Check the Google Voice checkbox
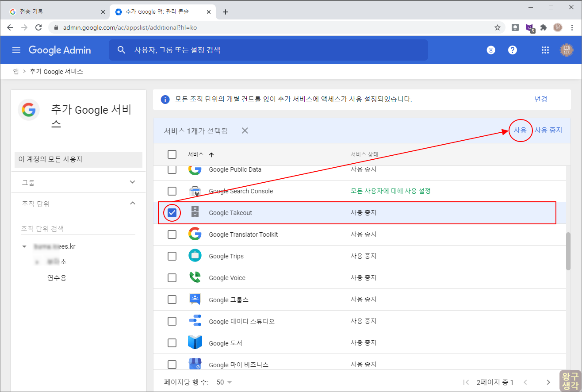Screen dimensions: 582x392 [172, 278]
